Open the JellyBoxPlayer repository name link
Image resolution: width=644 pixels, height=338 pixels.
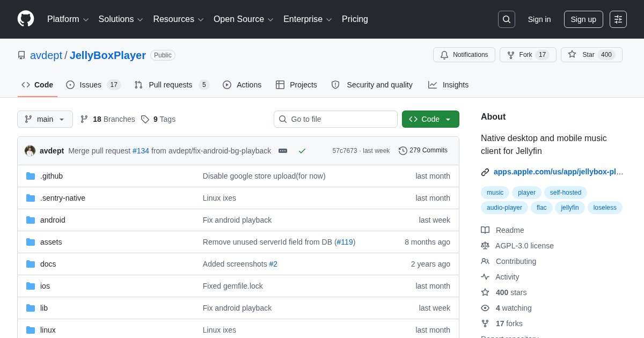coord(108,55)
